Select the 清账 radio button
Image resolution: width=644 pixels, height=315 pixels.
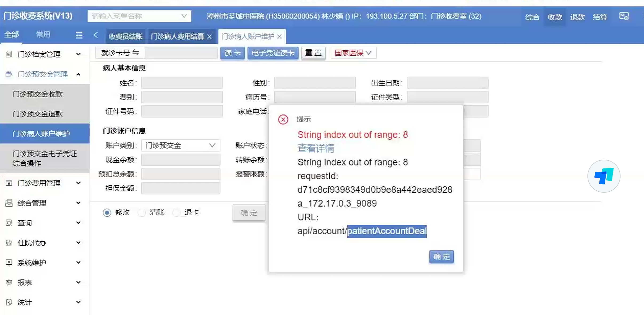(x=142, y=213)
